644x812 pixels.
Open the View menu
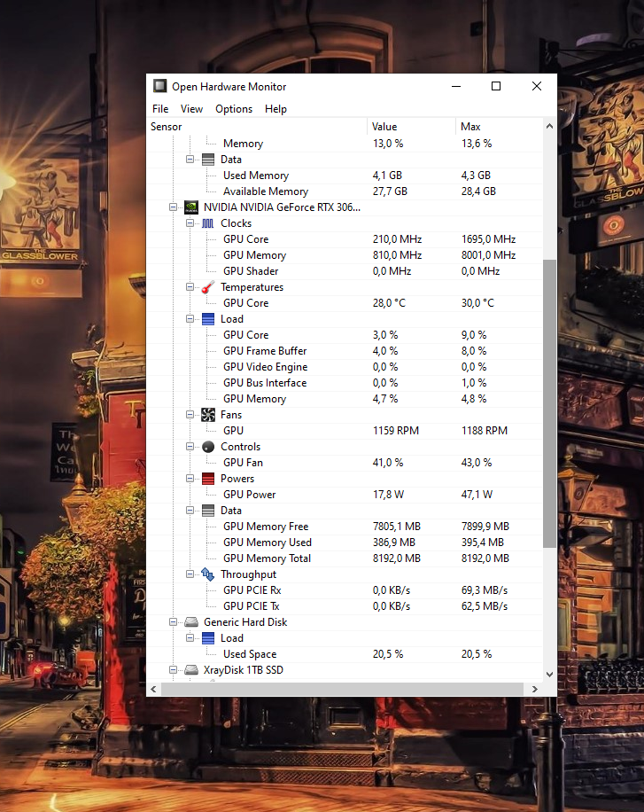[x=191, y=109]
